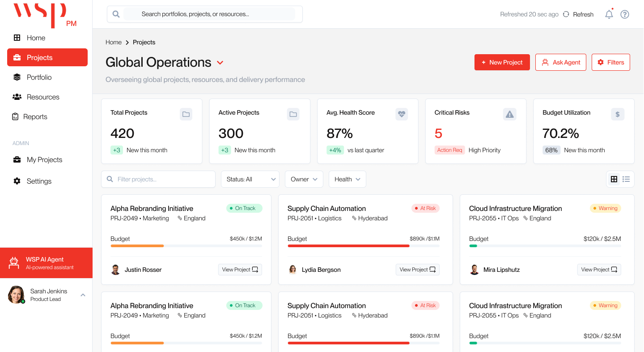Go to Portfolio in sidebar

pos(39,77)
